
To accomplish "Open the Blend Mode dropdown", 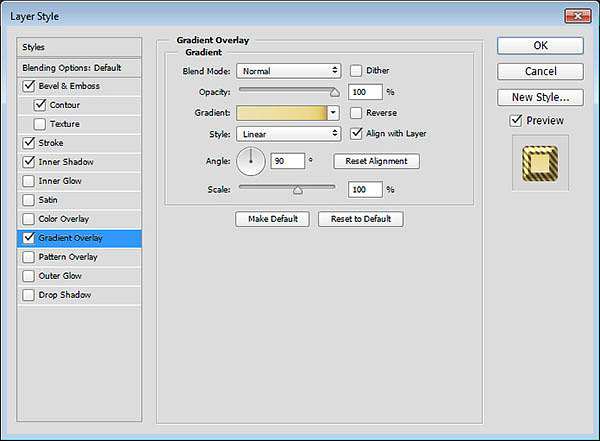I will [x=289, y=71].
